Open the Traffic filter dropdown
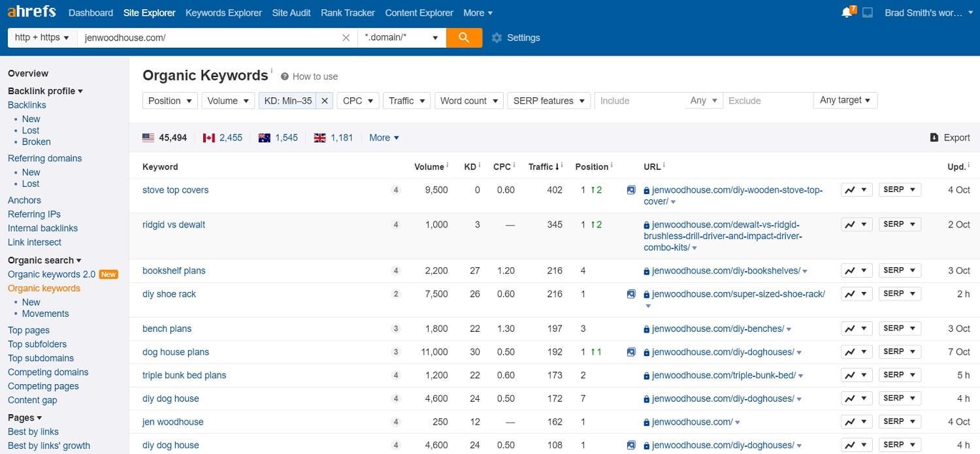 click(x=406, y=101)
